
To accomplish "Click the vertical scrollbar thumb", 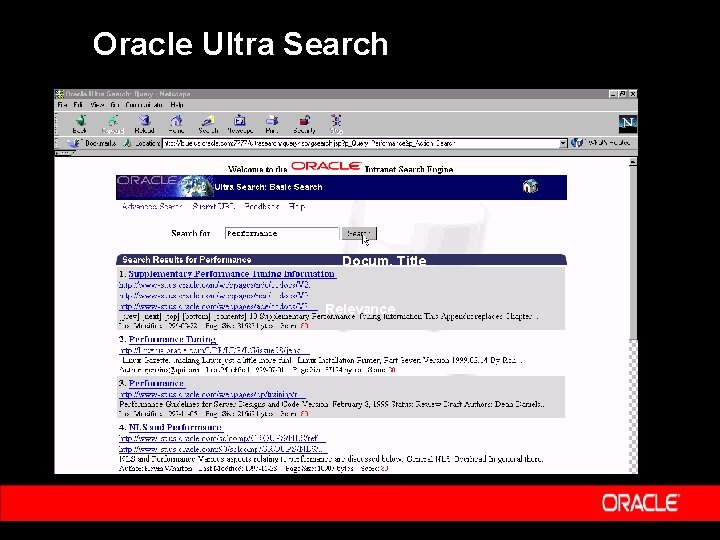I will (633, 253).
